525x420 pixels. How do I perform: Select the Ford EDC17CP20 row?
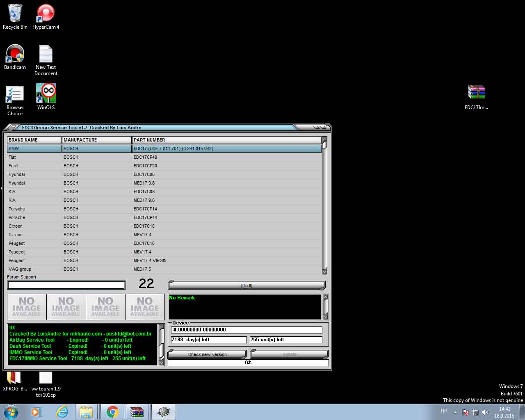[x=164, y=166]
